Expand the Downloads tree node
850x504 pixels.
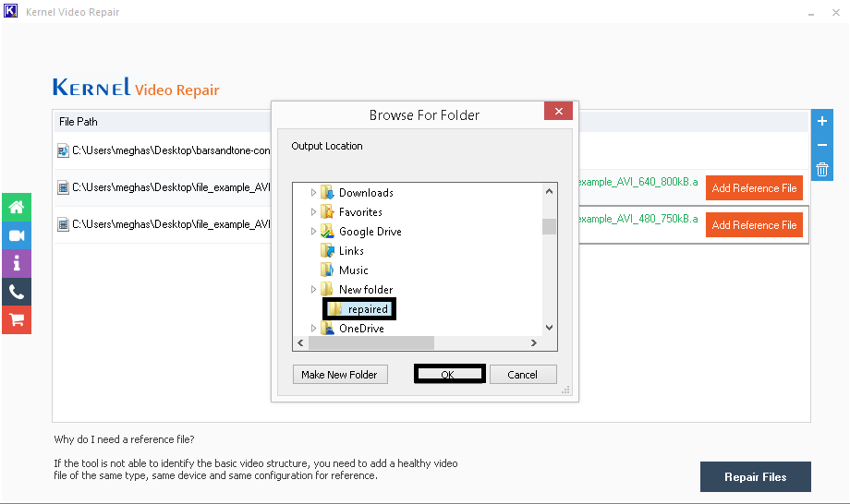[x=313, y=192]
